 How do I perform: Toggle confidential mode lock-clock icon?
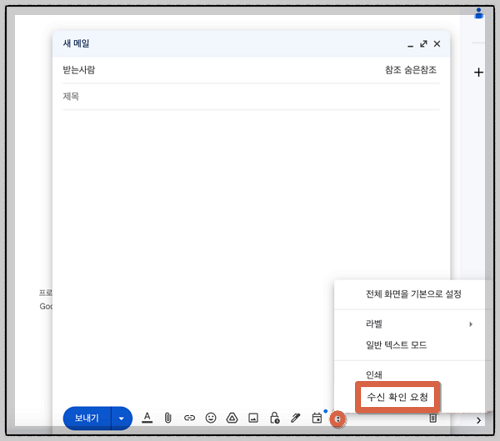pyautogui.click(x=274, y=418)
